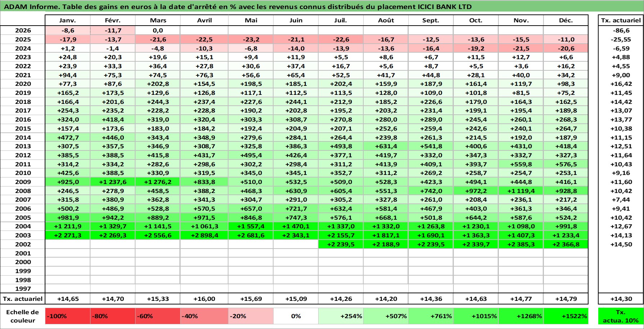Click the cell with value +94,4
This screenshot has width=644, height=329.
tap(67, 75)
